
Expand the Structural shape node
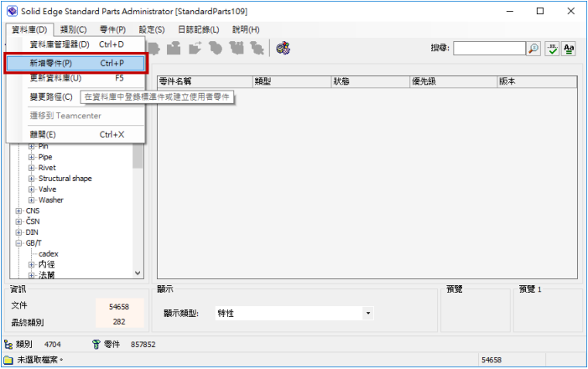tap(32, 179)
